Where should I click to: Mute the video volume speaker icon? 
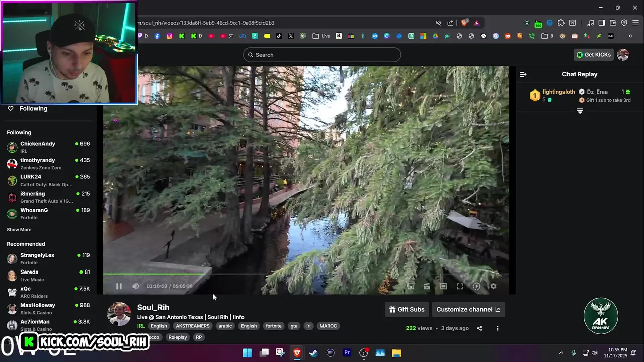coord(135,286)
